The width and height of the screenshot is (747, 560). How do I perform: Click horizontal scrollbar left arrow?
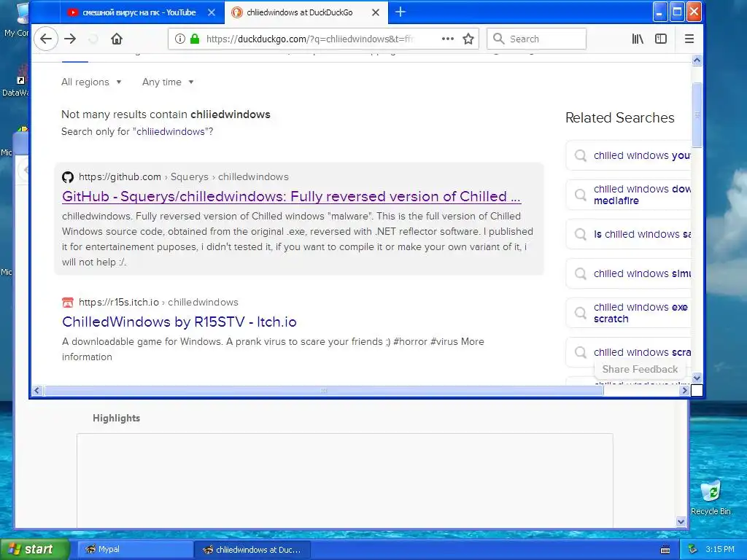tap(36, 391)
